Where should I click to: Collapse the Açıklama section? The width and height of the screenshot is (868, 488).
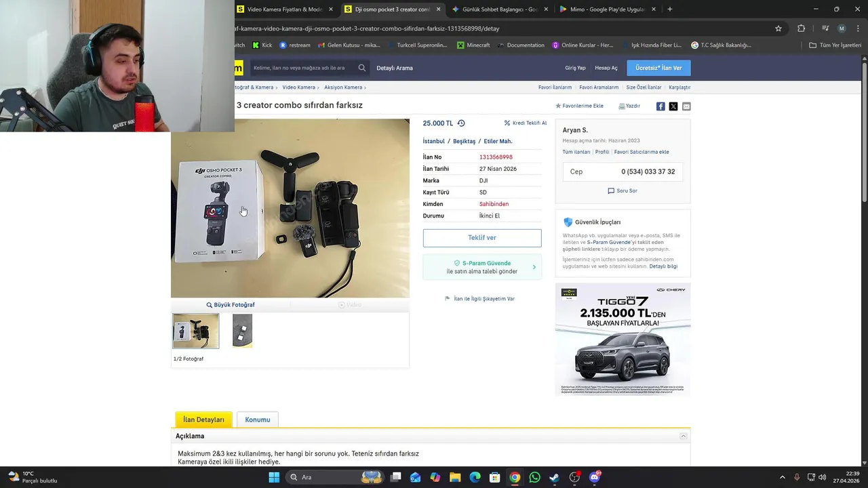tap(684, 436)
